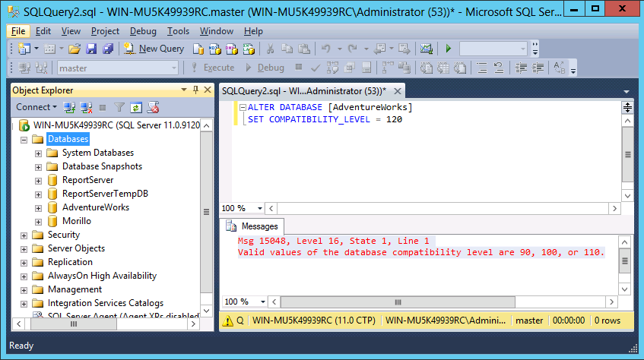Open the View menu
Viewport: 644px width, 360px height.
[71, 31]
